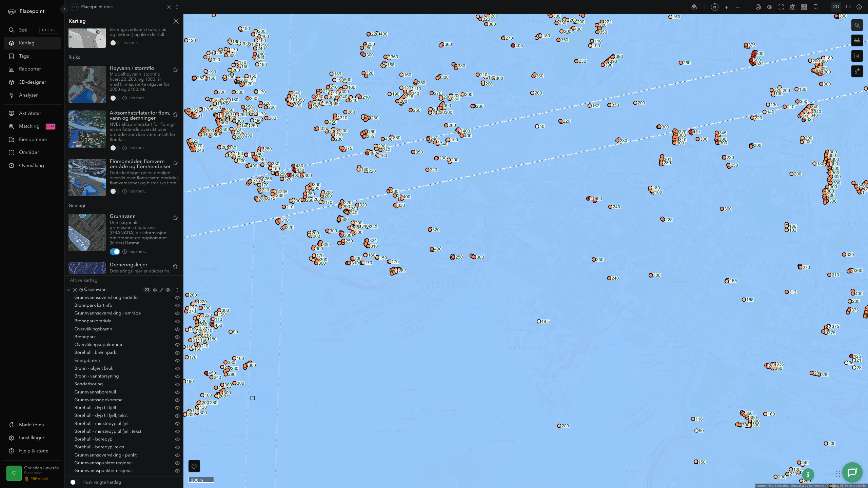Close the Placepoint docs tab

pos(169,7)
